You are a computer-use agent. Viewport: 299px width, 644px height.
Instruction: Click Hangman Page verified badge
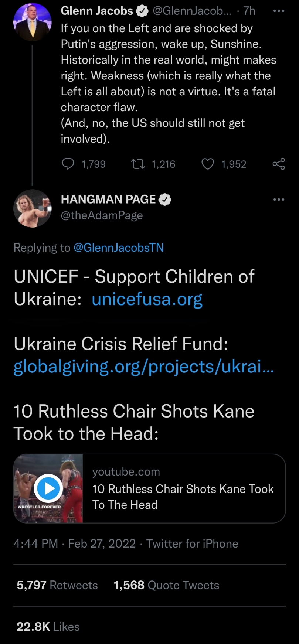tap(165, 200)
